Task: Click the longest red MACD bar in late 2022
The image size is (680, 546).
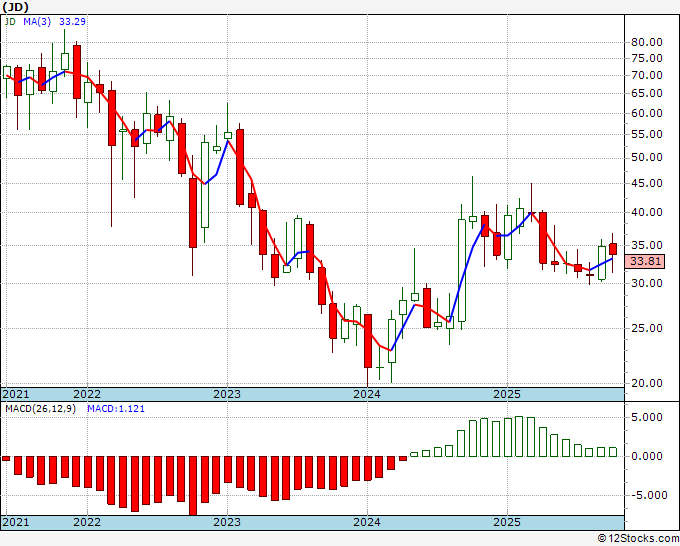Action: [x=193, y=486]
